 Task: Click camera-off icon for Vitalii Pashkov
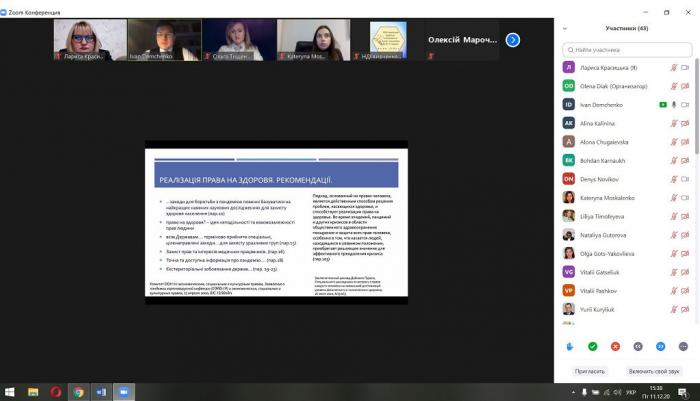pyautogui.click(x=685, y=291)
